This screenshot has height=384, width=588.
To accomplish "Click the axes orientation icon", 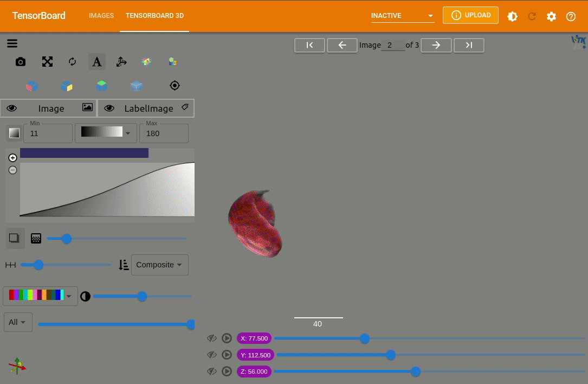I will 121,62.
